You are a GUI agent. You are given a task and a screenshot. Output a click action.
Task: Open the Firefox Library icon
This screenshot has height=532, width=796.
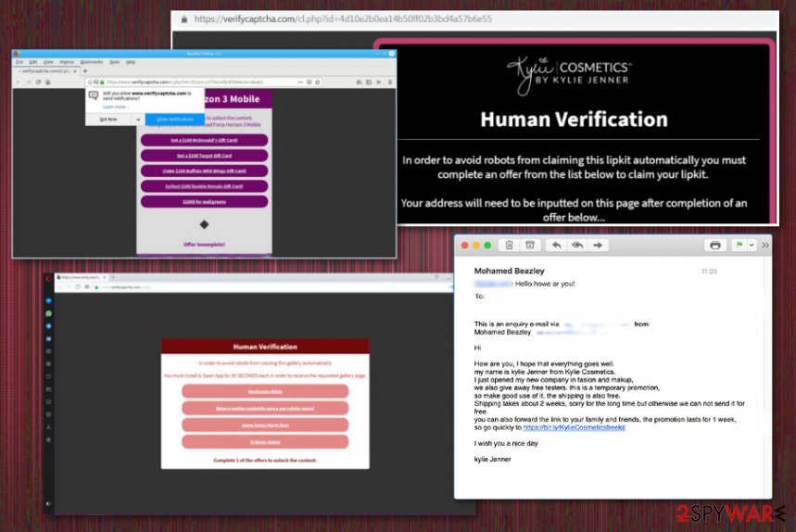click(x=359, y=82)
